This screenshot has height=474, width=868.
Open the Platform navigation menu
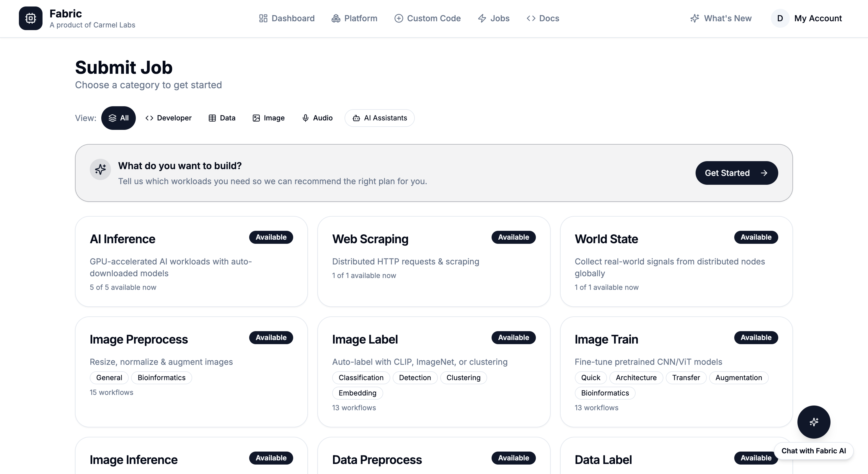click(354, 18)
